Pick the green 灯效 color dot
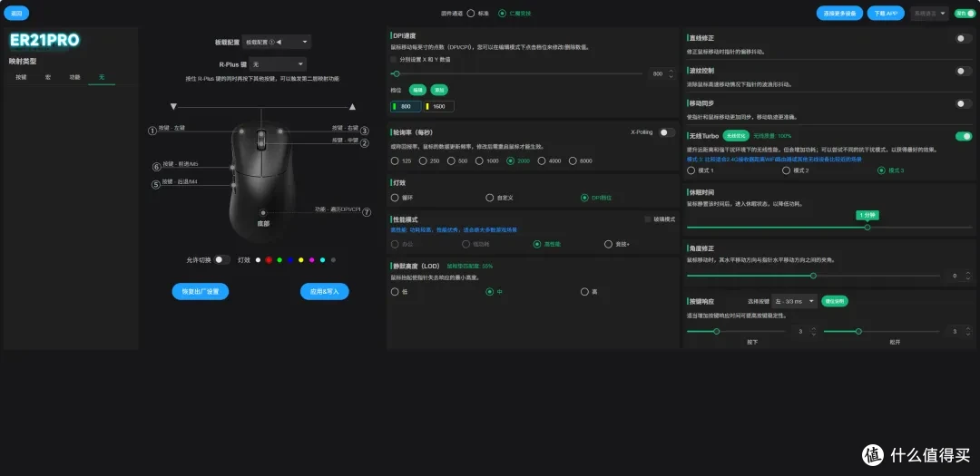 point(279,260)
